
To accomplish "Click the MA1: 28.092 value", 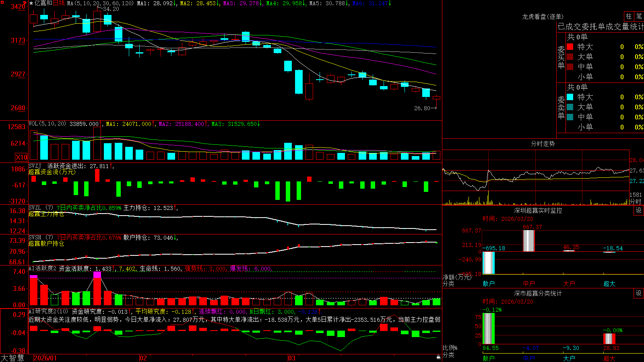I will click(155, 3).
